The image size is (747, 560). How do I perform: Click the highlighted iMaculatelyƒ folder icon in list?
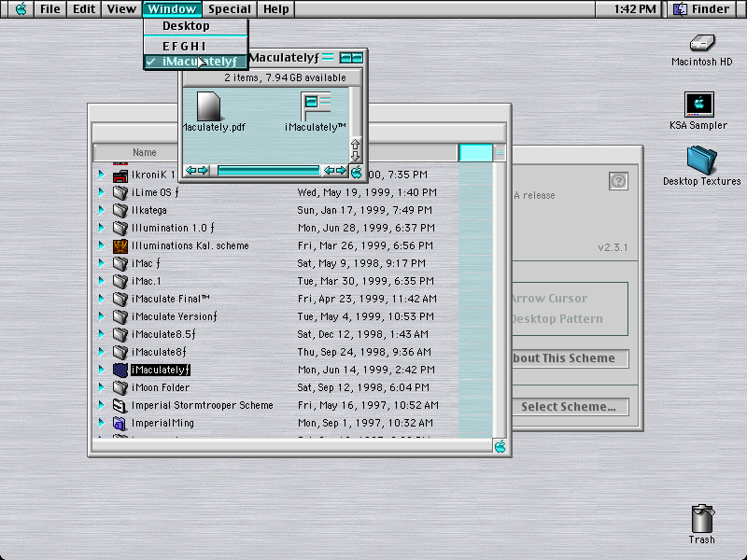pos(120,370)
